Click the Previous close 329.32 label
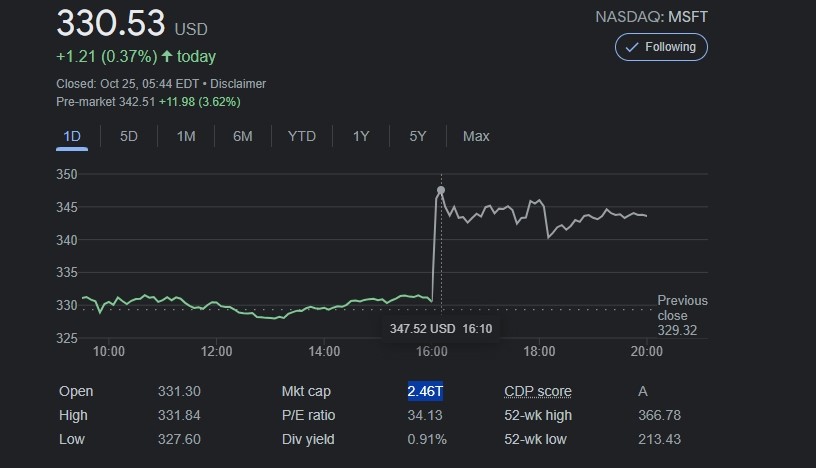This screenshot has width=816, height=468. point(682,315)
